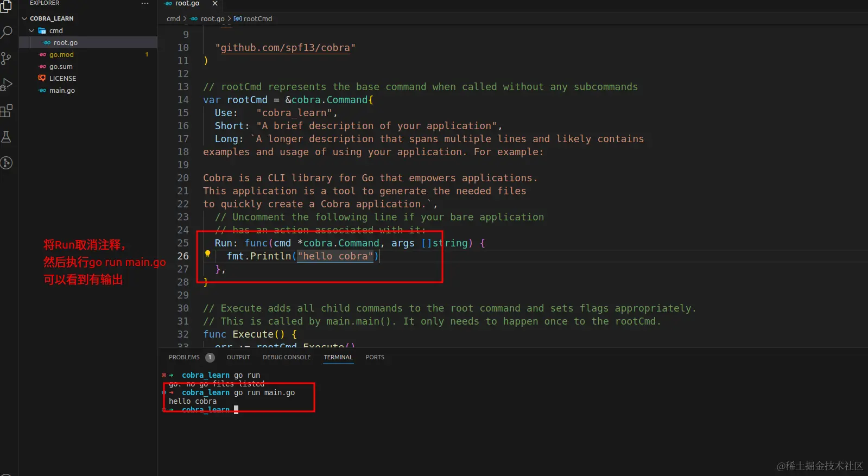Screen dimensions: 868x476
Task: Open the LICENSE file
Action: point(88,78)
